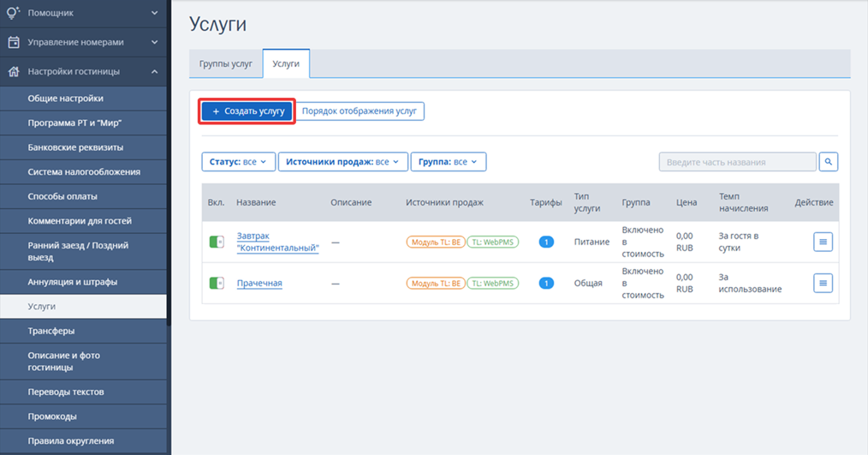Open Трансферы in the sidebar
This screenshot has height=455, width=868.
[83, 331]
